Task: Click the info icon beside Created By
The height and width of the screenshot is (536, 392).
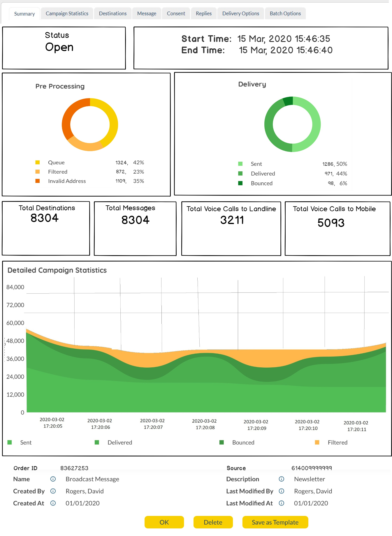Action: [x=53, y=491]
